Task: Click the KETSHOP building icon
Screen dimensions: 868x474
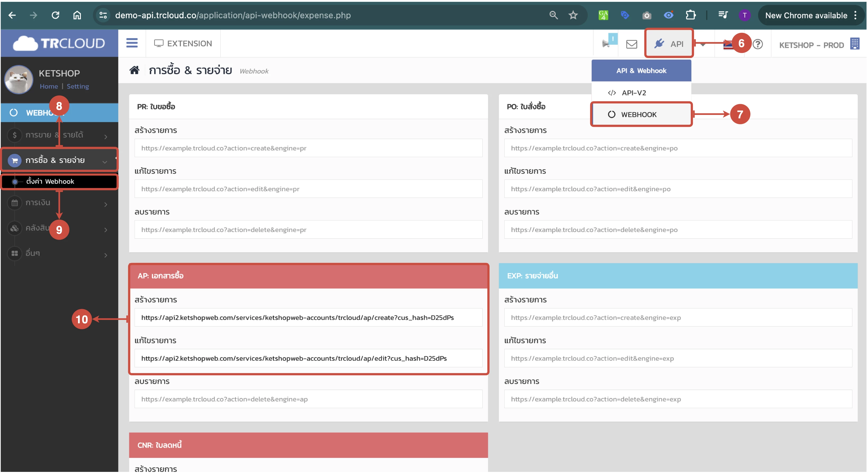Action: [854, 44]
